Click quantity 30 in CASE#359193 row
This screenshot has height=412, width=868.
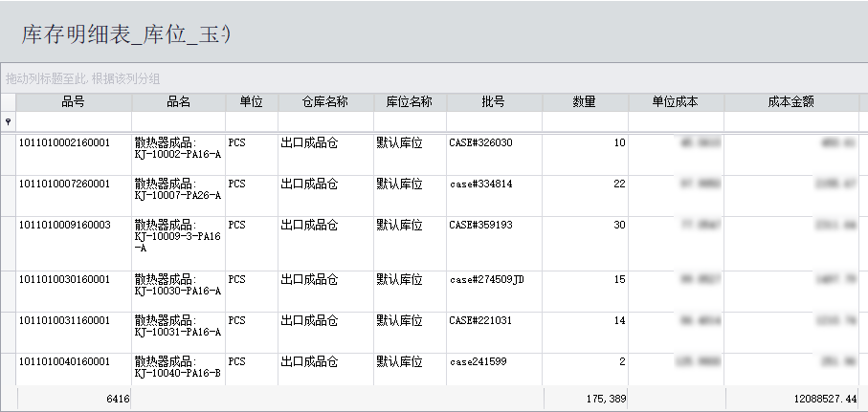(x=619, y=225)
